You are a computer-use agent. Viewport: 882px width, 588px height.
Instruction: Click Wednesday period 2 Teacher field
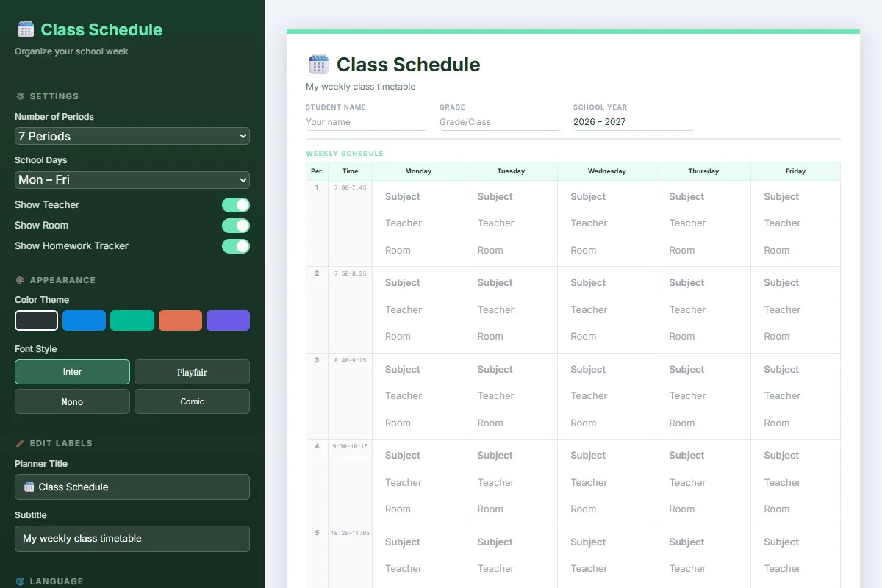[x=606, y=310]
